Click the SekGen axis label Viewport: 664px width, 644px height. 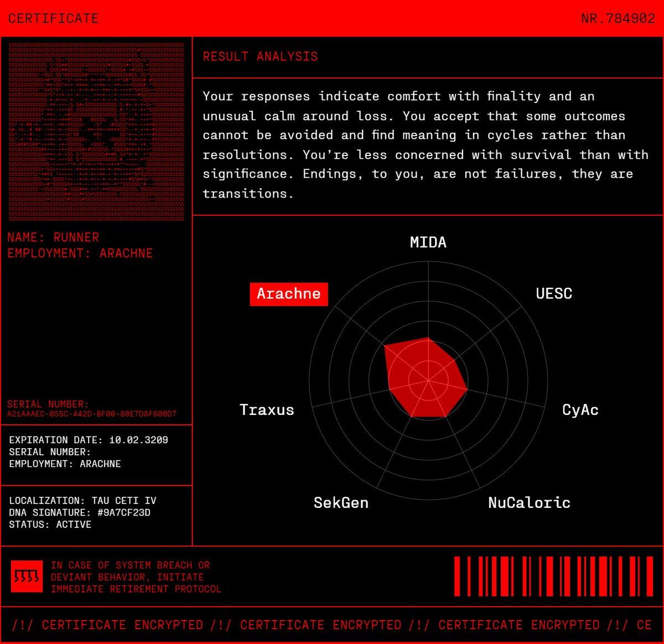click(341, 502)
